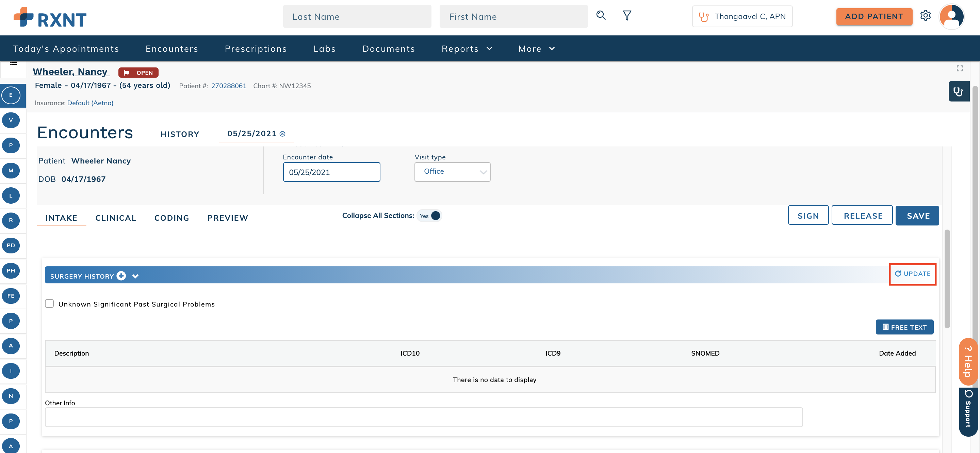Switch to the 05/25/2021 encounter tab
980x453 pixels.
(x=251, y=134)
